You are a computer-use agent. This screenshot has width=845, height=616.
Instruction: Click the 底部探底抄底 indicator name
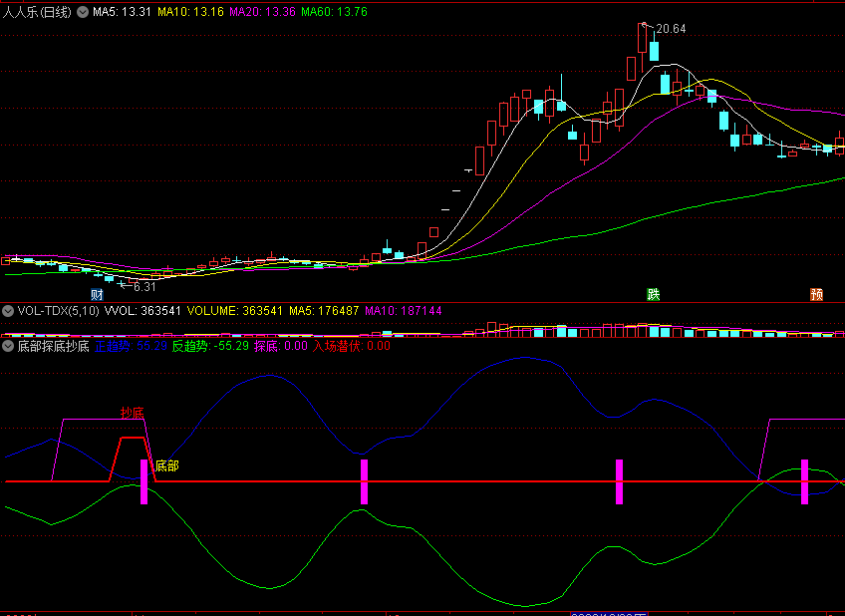(x=54, y=346)
